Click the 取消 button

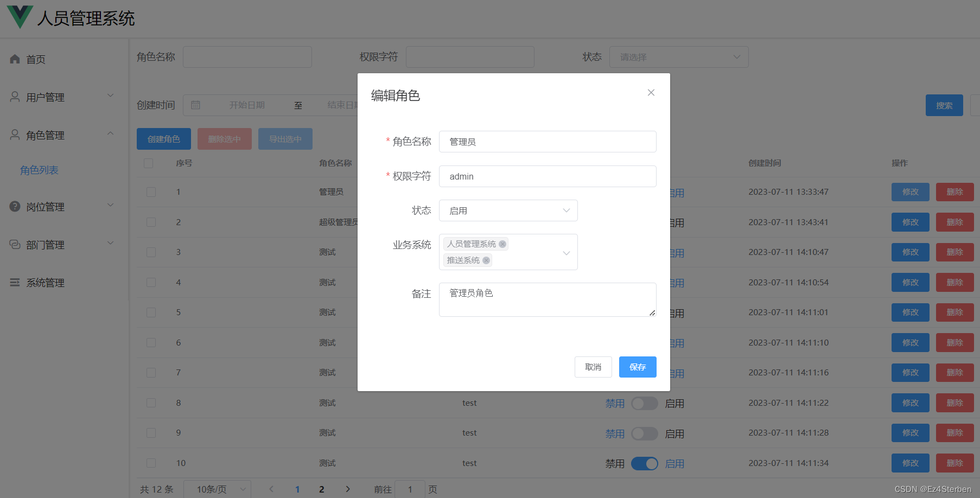point(593,367)
